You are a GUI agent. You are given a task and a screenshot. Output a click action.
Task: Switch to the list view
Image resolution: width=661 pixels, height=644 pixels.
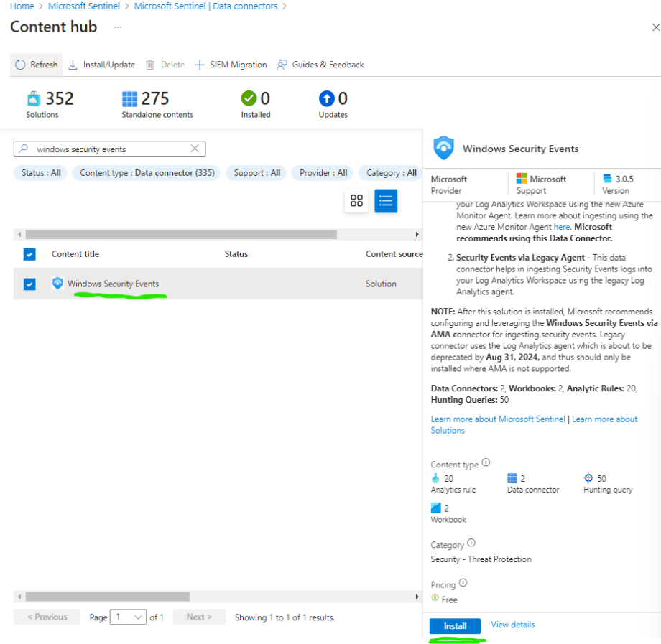click(x=386, y=200)
